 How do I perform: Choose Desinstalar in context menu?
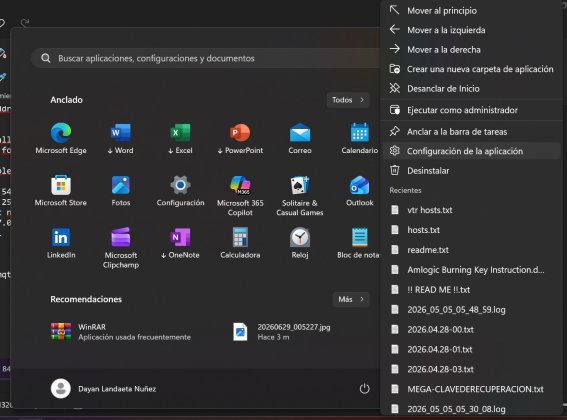[x=471, y=170]
